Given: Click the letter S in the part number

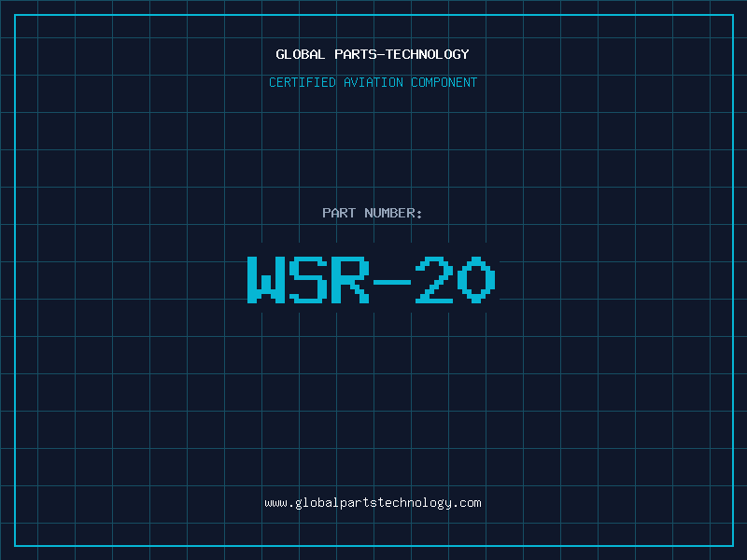Looking at the screenshot, I should (308, 280).
